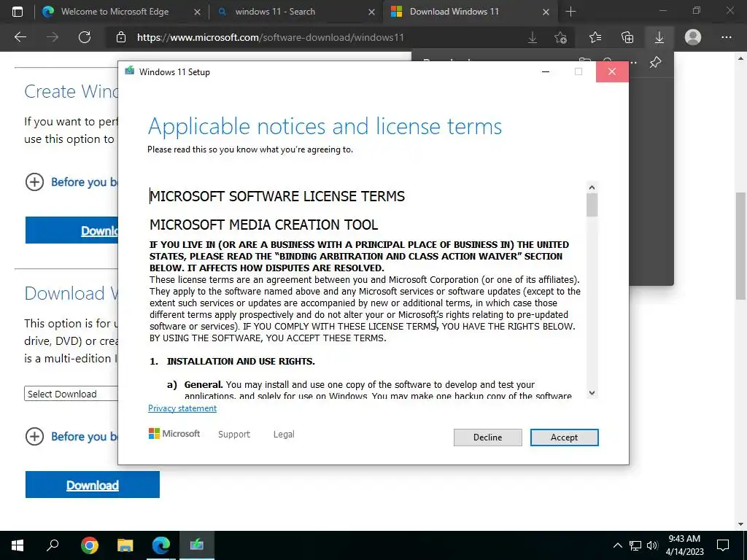Pin the downloads panel with pin icon
This screenshot has height=560, width=747.
[656, 62]
